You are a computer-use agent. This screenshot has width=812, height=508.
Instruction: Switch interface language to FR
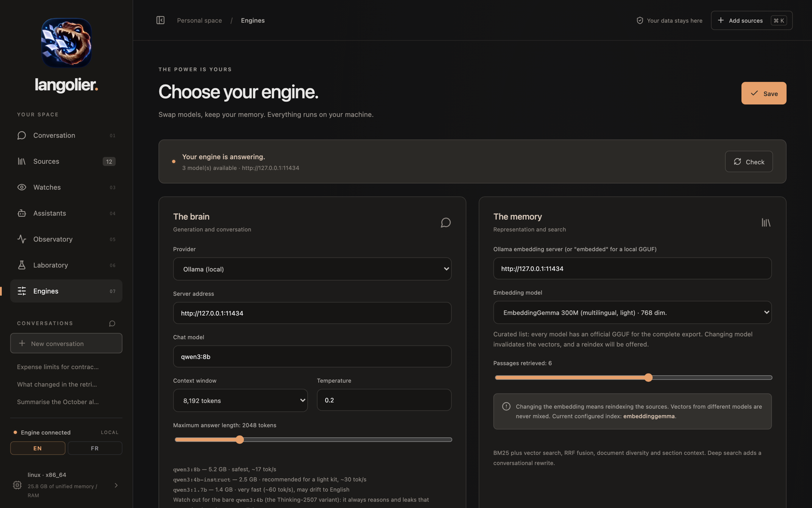95,448
